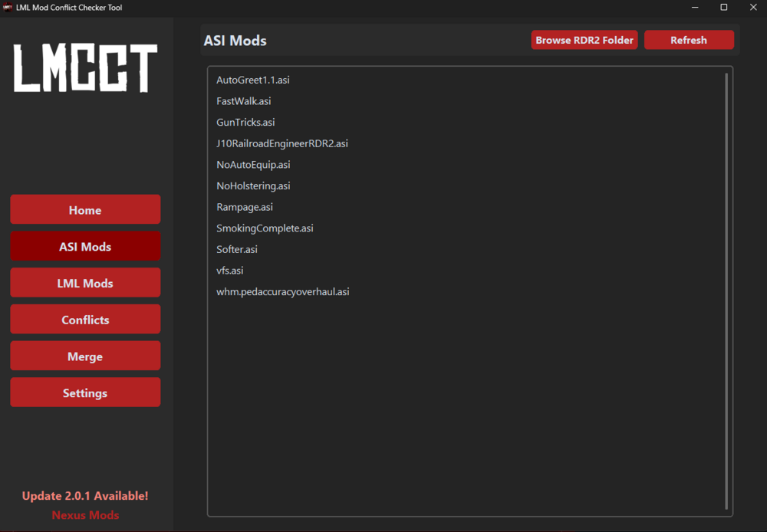Select J10RailroadEngineerRDR2.asi in list
This screenshot has width=767, height=532.
[x=282, y=143]
